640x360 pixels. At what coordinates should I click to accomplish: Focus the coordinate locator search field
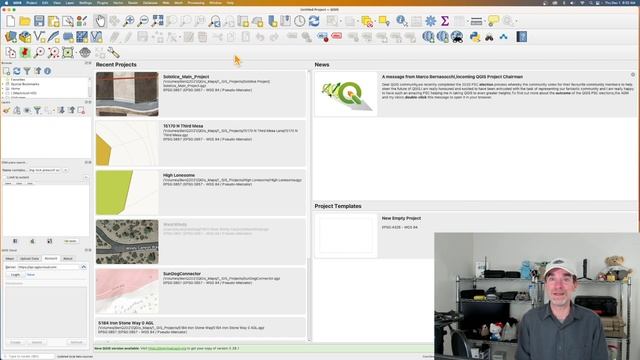coord(29,357)
